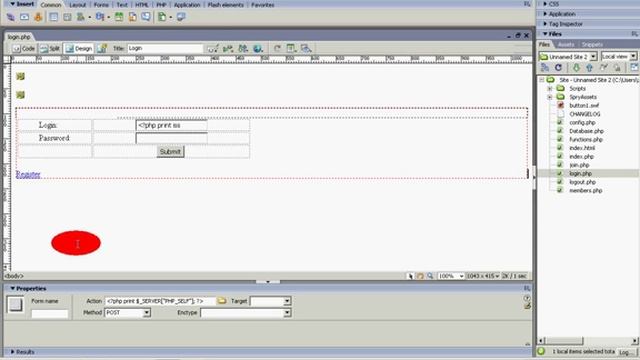Click the Images insert icon
The width and height of the screenshot is (640, 360).
(81, 17)
